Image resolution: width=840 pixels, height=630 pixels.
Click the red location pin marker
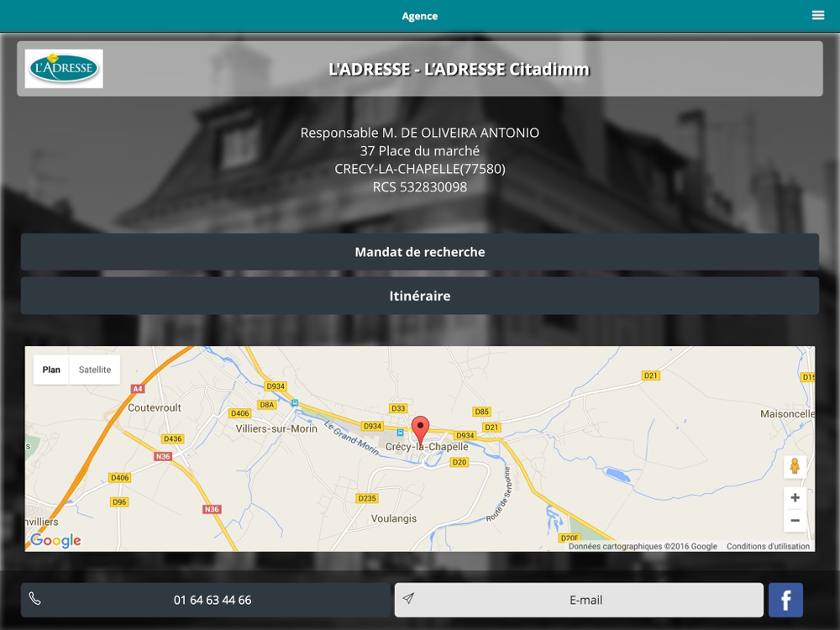pyautogui.click(x=421, y=429)
